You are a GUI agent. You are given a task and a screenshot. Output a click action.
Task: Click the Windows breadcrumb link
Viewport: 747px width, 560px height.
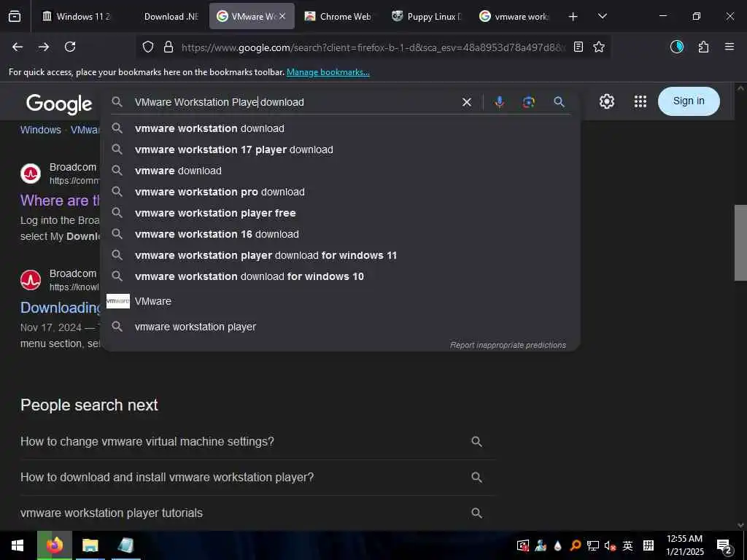[x=41, y=130]
